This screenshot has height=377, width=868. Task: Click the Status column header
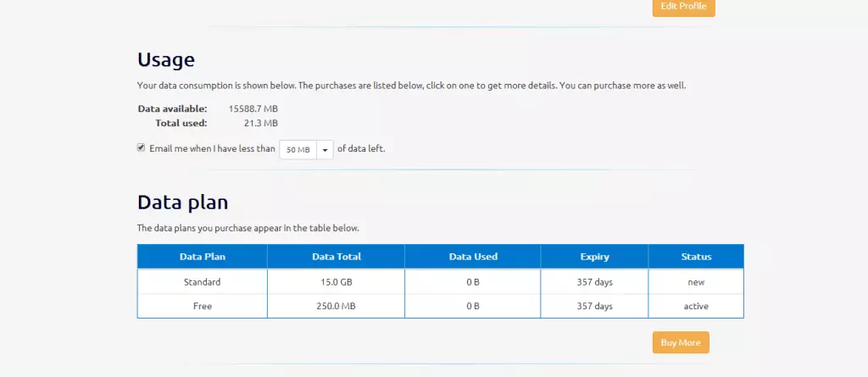point(696,257)
